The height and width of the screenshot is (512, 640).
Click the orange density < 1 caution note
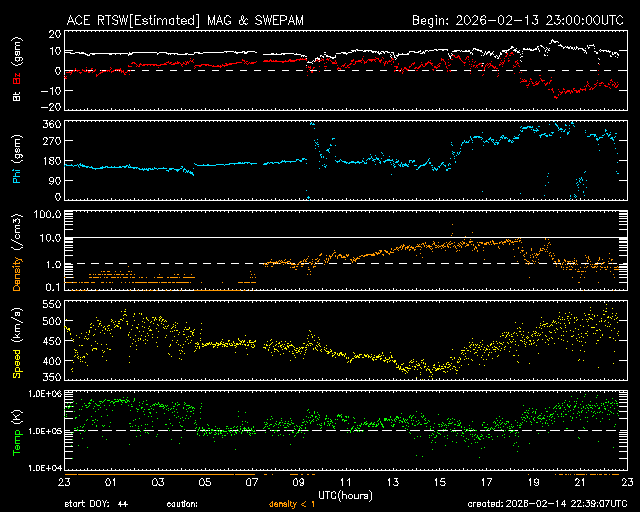pos(292,504)
